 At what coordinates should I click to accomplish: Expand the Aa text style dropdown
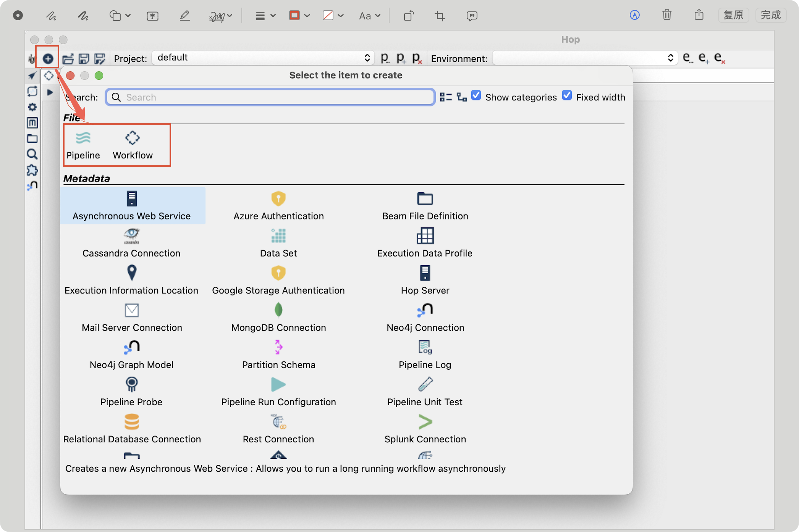[x=369, y=16]
